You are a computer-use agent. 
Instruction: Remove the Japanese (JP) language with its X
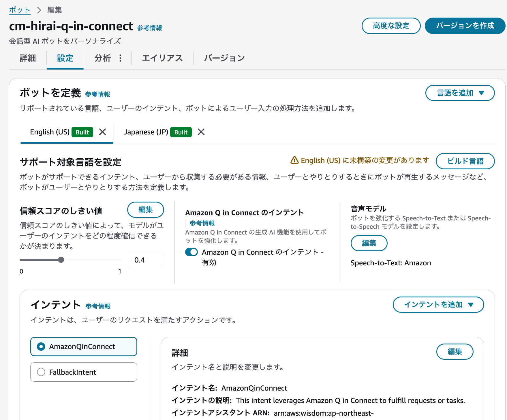tap(201, 132)
